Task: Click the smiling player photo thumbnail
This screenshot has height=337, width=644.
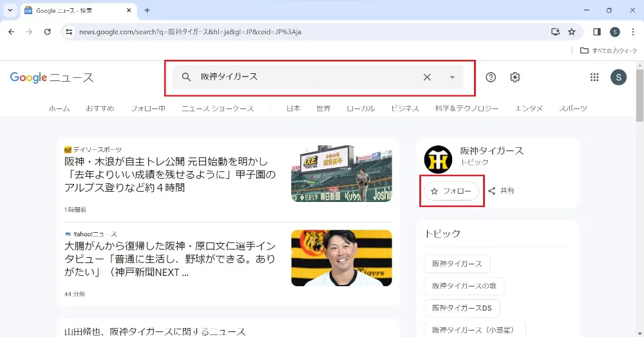Action: 341,258
